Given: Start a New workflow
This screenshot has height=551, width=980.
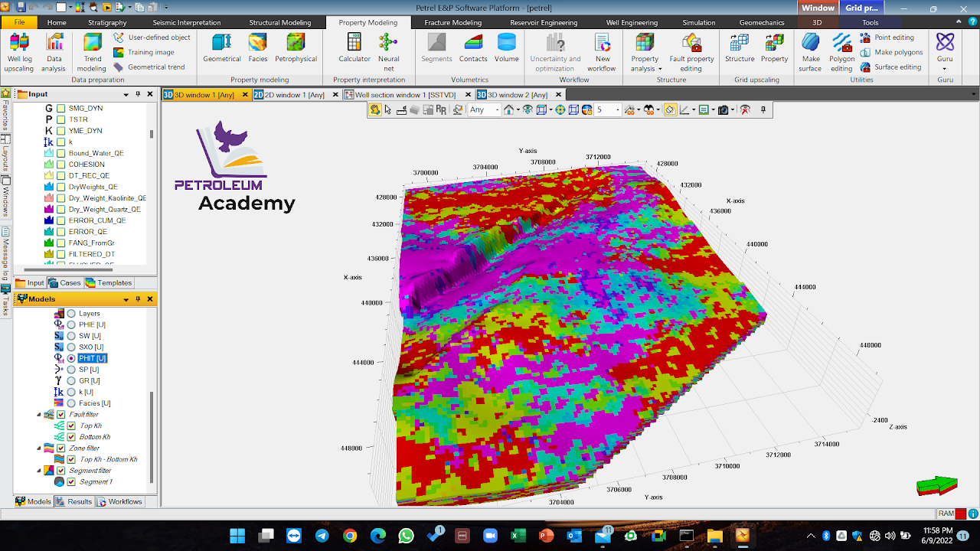Looking at the screenshot, I should pyautogui.click(x=603, y=52).
